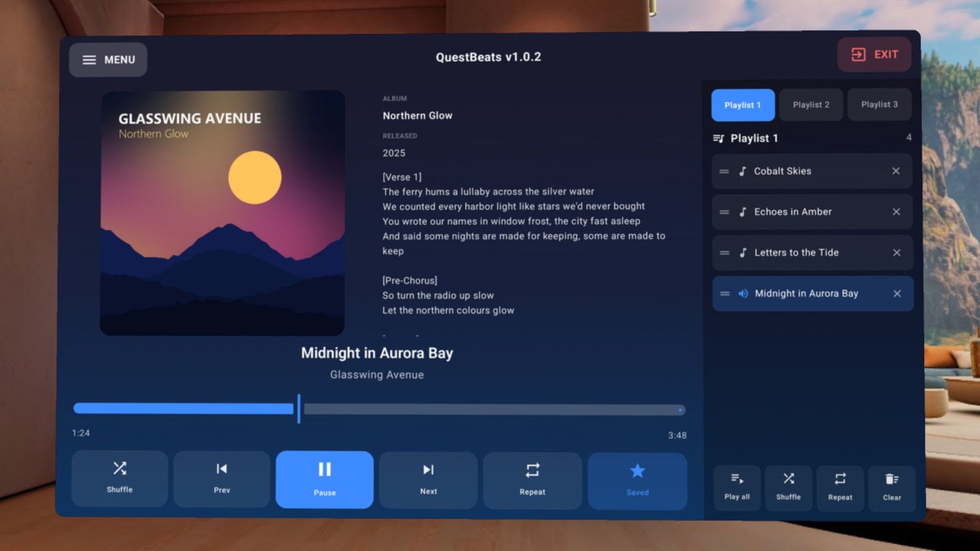Toggle playlist Repeat in the side panel
Viewport: 980px width, 551px height.
(x=840, y=488)
